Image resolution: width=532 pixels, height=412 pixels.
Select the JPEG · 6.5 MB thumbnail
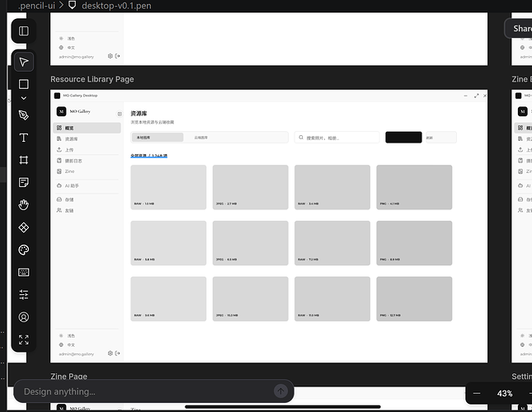point(251,243)
